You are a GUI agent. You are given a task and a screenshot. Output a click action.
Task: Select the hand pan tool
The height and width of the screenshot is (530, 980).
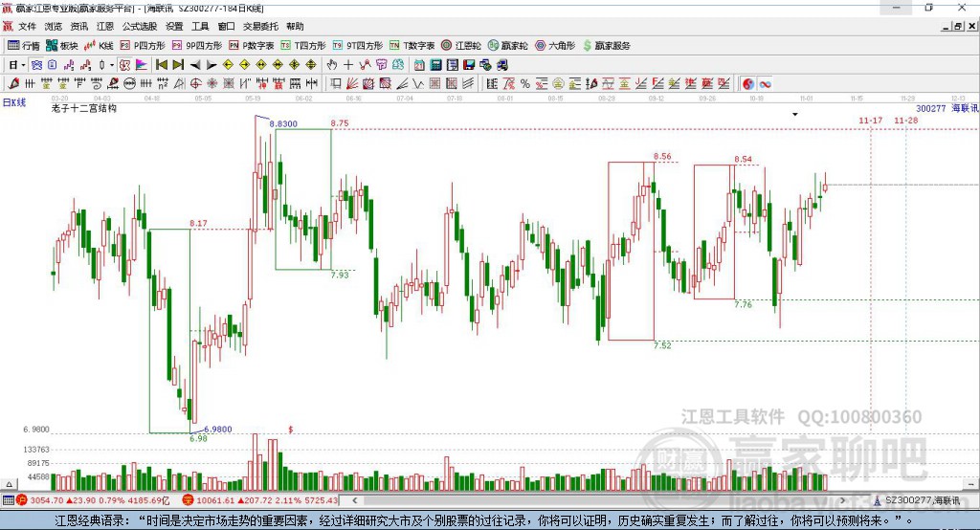(332, 64)
